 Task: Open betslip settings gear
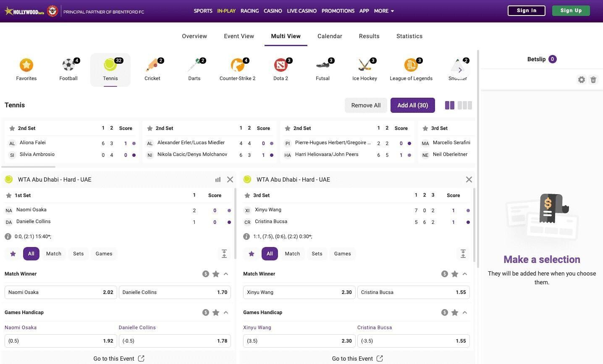pyautogui.click(x=582, y=80)
